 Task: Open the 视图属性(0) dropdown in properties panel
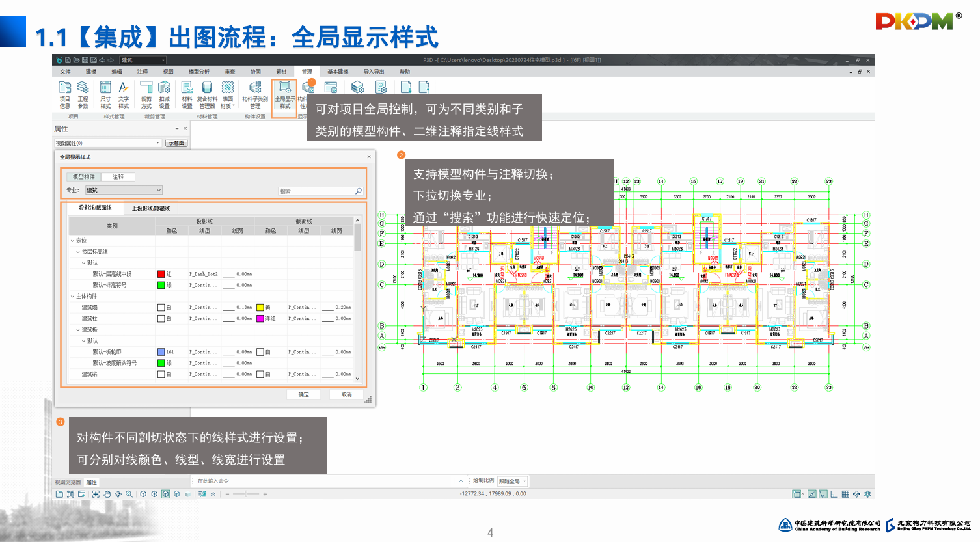point(108,143)
